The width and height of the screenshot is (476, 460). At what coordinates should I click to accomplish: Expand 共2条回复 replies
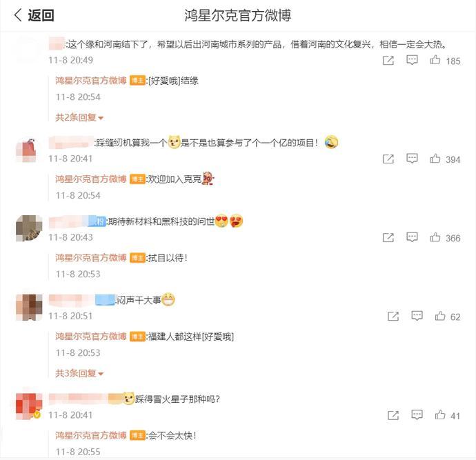coord(79,117)
